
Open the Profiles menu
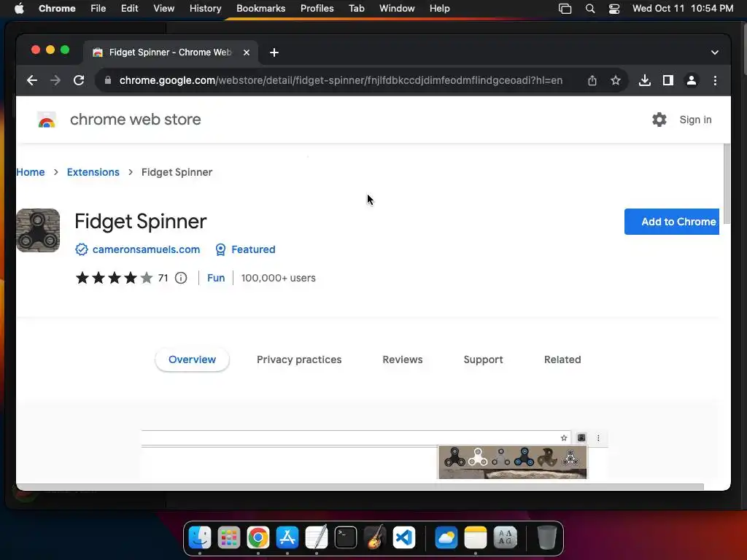tap(317, 9)
